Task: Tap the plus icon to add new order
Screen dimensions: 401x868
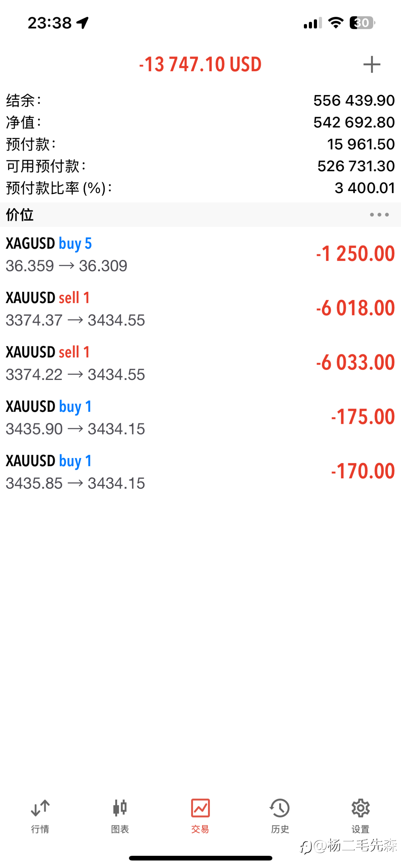Action: click(x=371, y=64)
